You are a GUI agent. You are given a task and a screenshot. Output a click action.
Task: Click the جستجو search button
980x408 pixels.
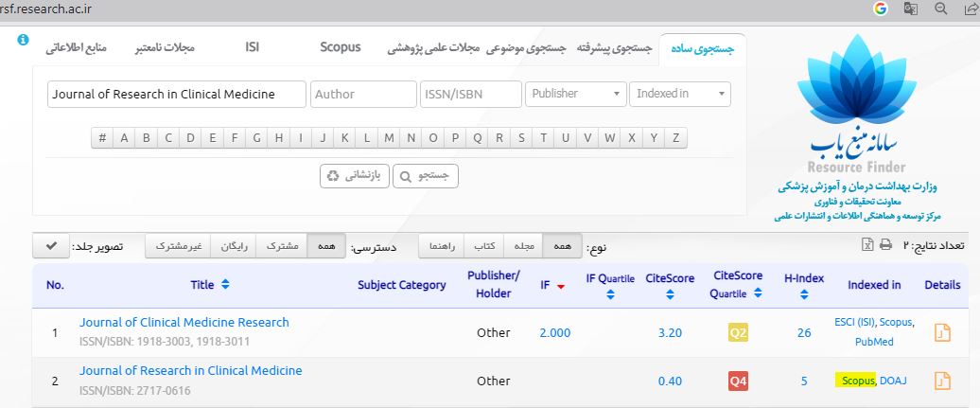coord(426,176)
